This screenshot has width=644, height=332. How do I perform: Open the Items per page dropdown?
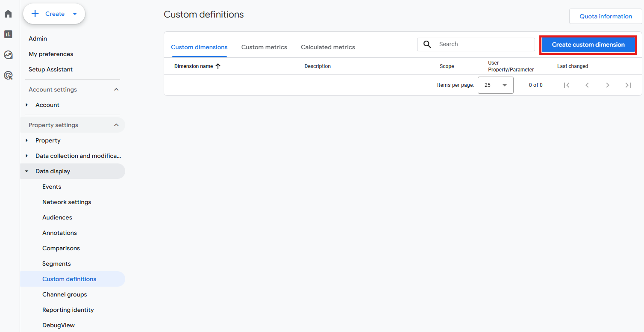(495, 85)
